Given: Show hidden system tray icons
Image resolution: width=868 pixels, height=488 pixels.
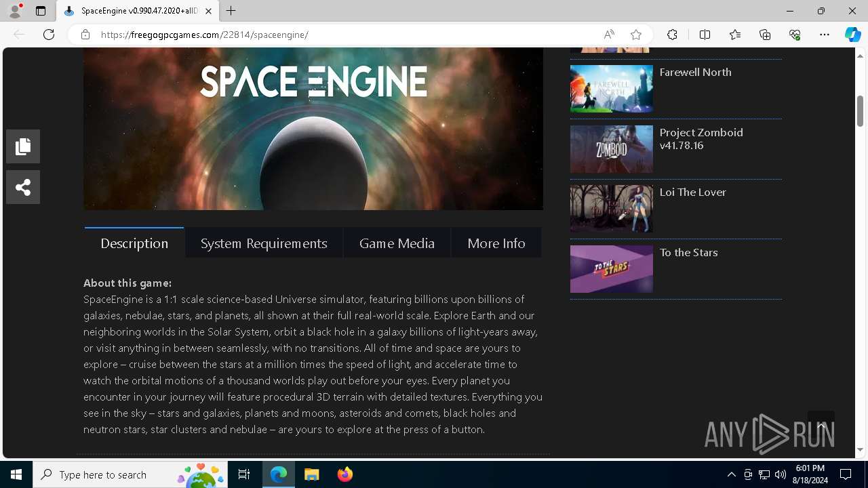Looking at the screenshot, I should [731, 474].
